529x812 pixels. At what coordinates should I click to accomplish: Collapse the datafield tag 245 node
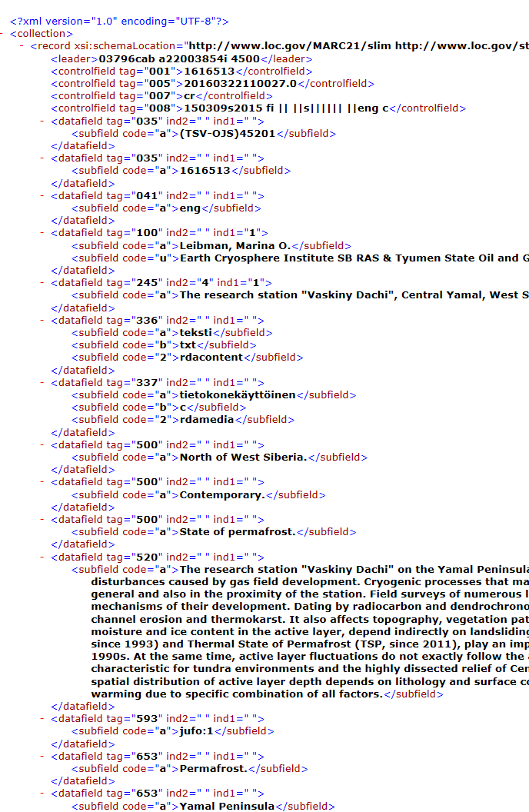[x=42, y=283]
